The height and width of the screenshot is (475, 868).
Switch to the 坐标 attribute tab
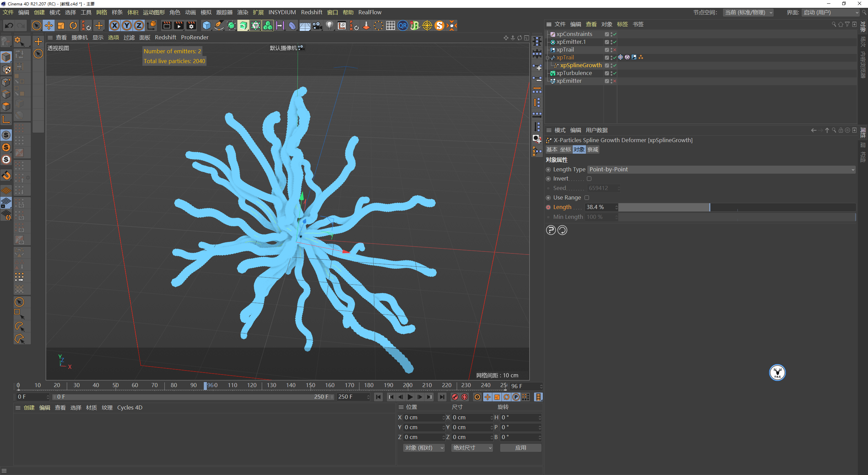click(566, 149)
